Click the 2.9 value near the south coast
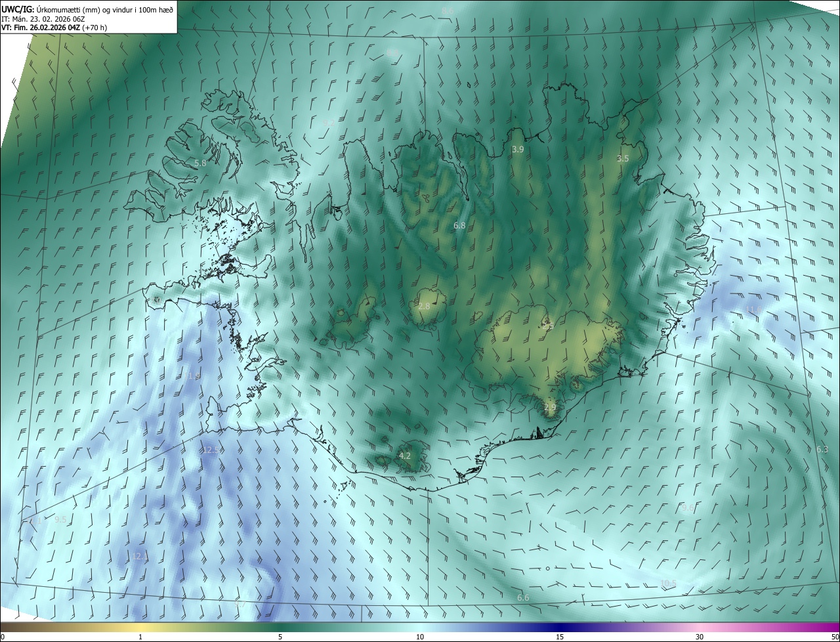840x642 pixels. pos(550,408)
